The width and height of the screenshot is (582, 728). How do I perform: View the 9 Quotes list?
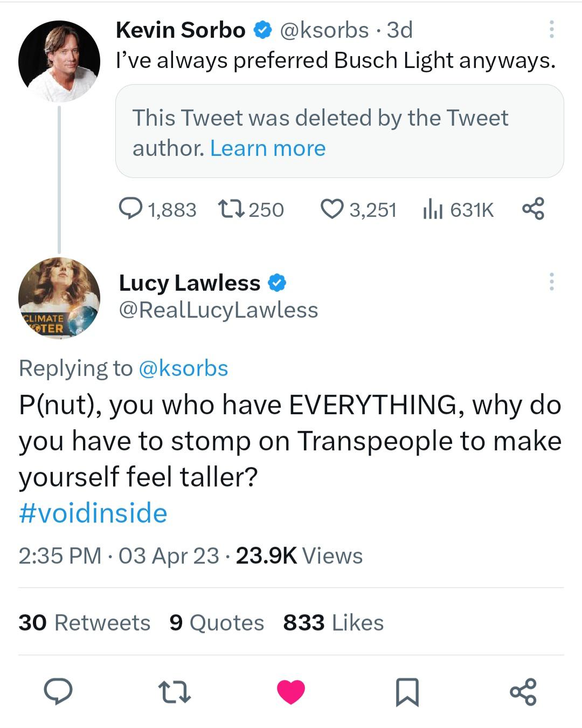(217, 622)
